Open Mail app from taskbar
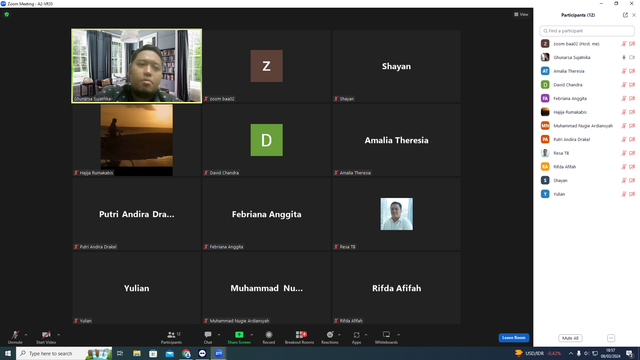The height and width of the screenshot is (360, 640). [x=169, y=353]
